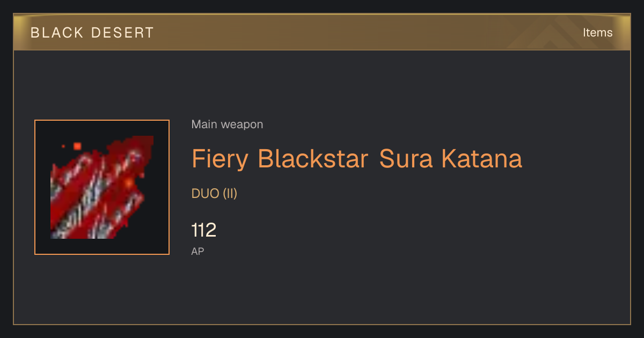644x338 pixels.
Task: Open the Items link in header
Action: click(597, 32)
